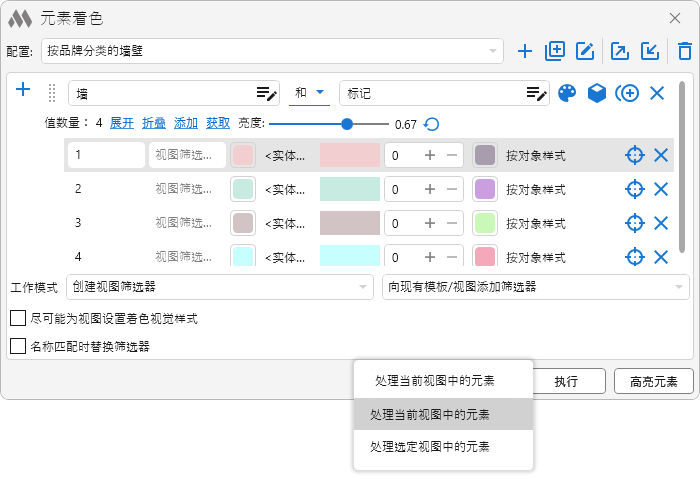Image resolution: width=700 pixels, height=479 pixels.
Task: Choose 处理选定视图中的元素 from the menu
Action: tap(443, 447)
